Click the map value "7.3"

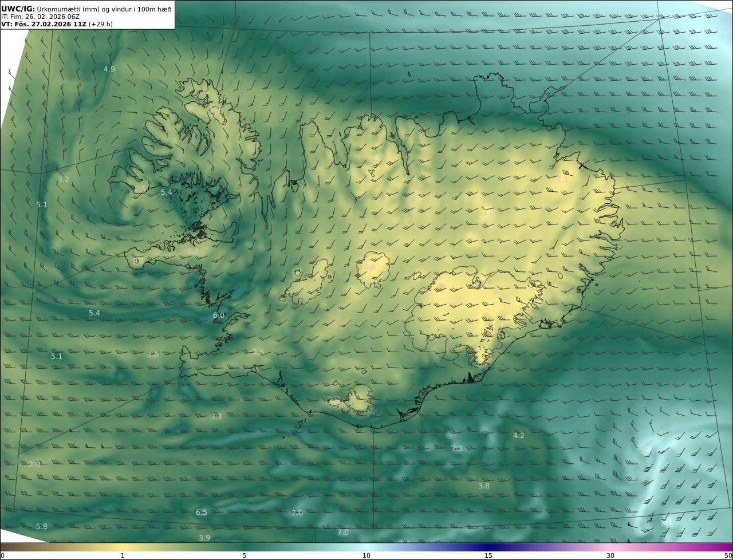pyautogui.click(x=457, y=448)
